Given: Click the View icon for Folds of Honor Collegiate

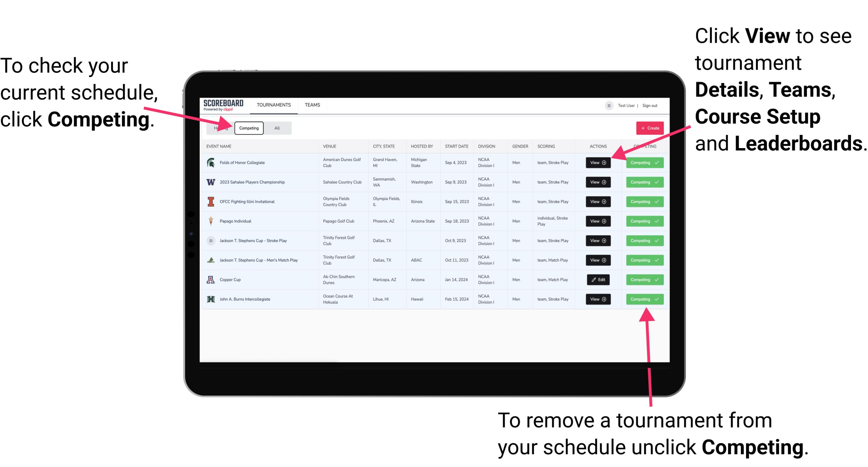Looking at the screenshot, I should [x=597, y=162].
